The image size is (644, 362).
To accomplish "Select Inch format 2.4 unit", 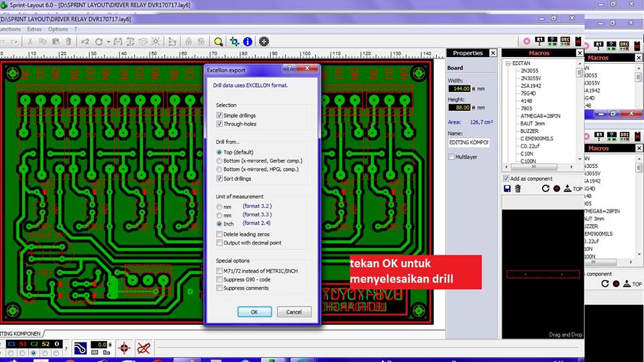I will (x=219, y=224).
